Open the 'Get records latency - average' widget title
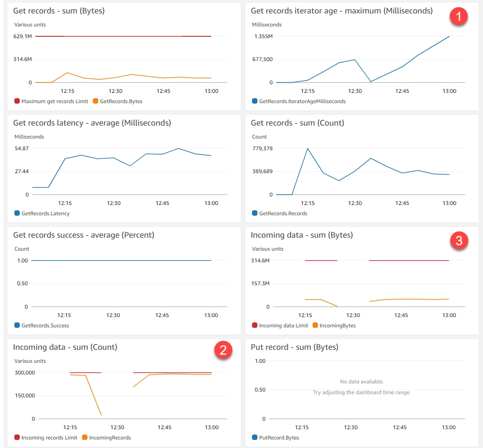Screen dimensions: 483x448 (x=92, y=123)
